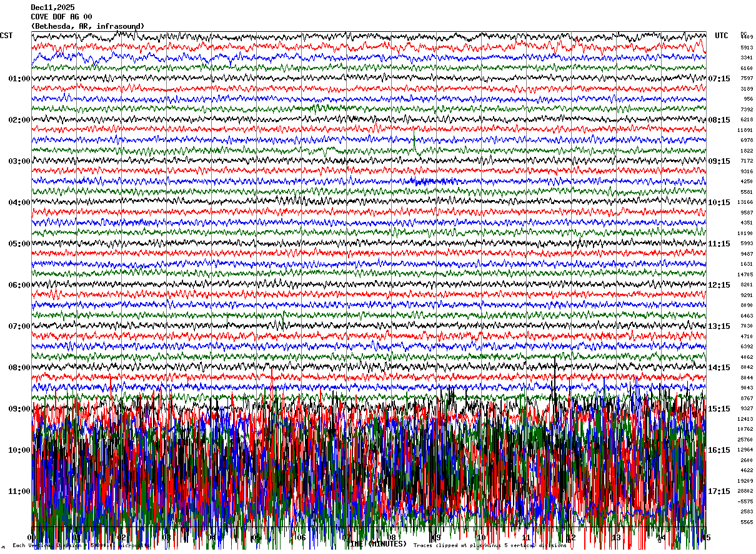
Task: Click the DC offset value 11891
Action: [x=745, y=130]
